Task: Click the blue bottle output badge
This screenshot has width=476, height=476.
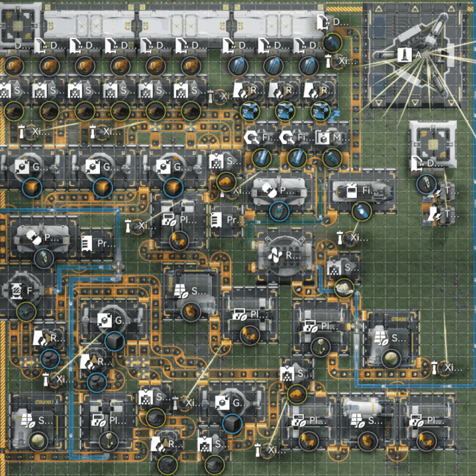Action: tap(362, 211)
